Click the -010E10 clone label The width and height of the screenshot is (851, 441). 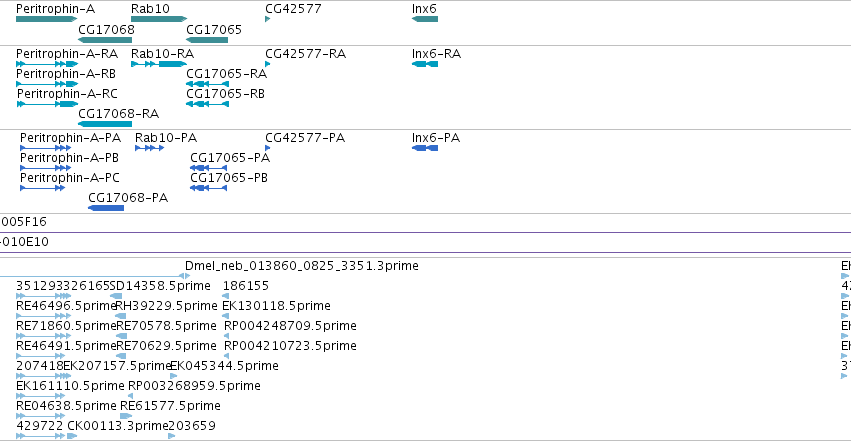click(x=24, y=242)
